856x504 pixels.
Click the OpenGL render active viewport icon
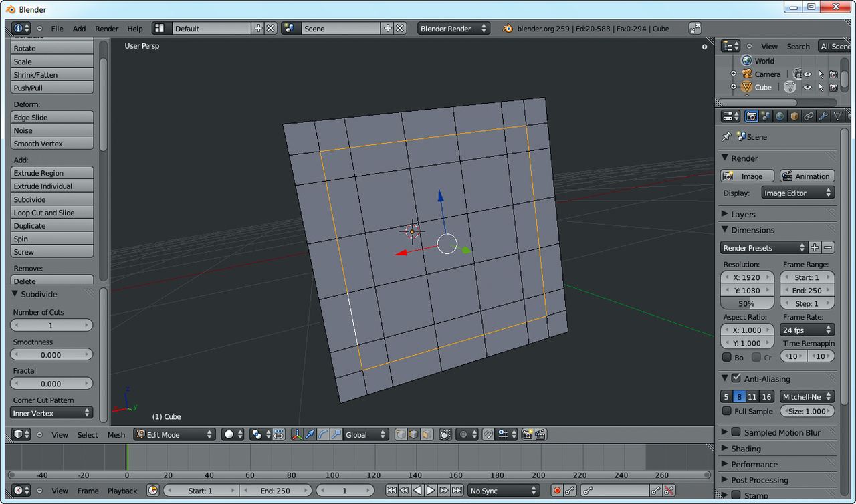point(528,434)
